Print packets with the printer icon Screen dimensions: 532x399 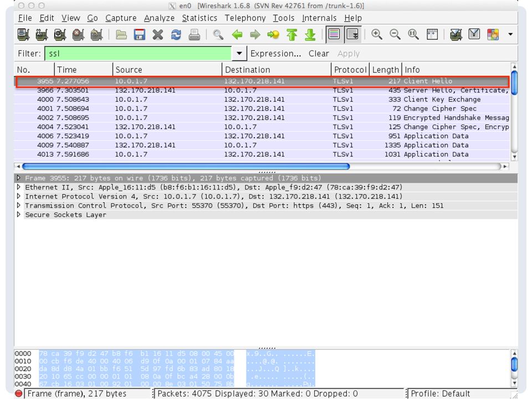coord(195,34)
